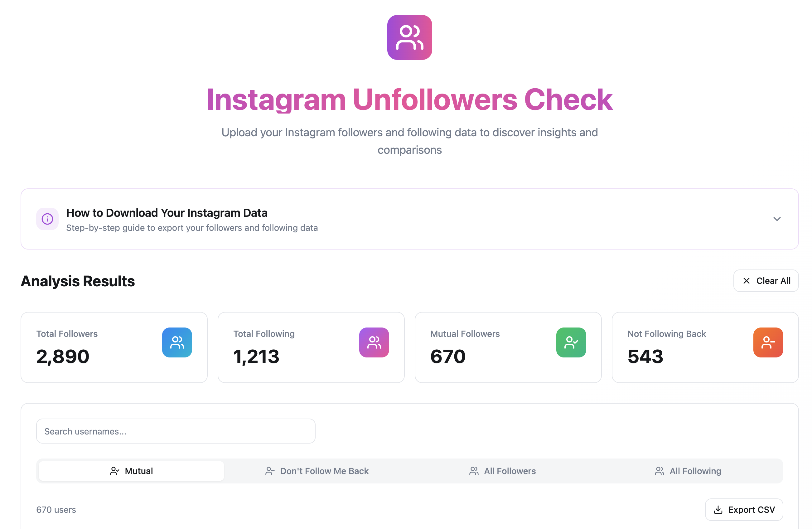Export the user list as CSV
The height and width of the screenshot is (529, 812).
744,510
